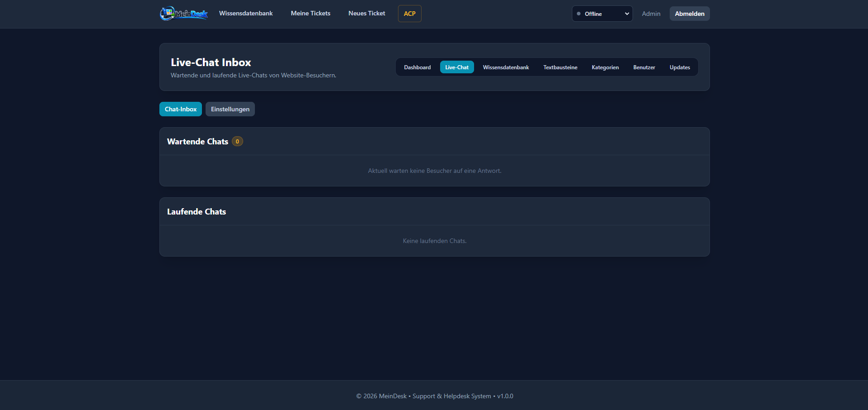Click 'Aktuell warten keine Besucher' message
The height and width of the screenshot is (410, 868).
pyautogui.click(x=435, y=171)
